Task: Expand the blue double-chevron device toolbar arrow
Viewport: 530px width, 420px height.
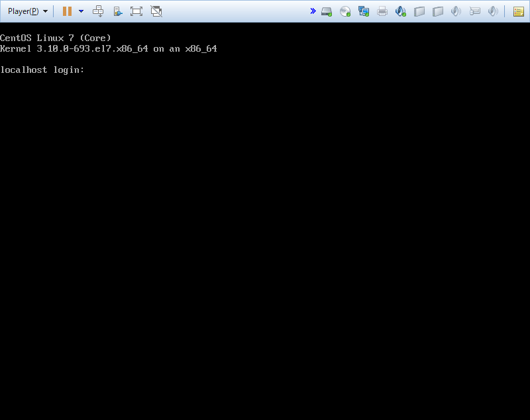Action: (313, 11)
